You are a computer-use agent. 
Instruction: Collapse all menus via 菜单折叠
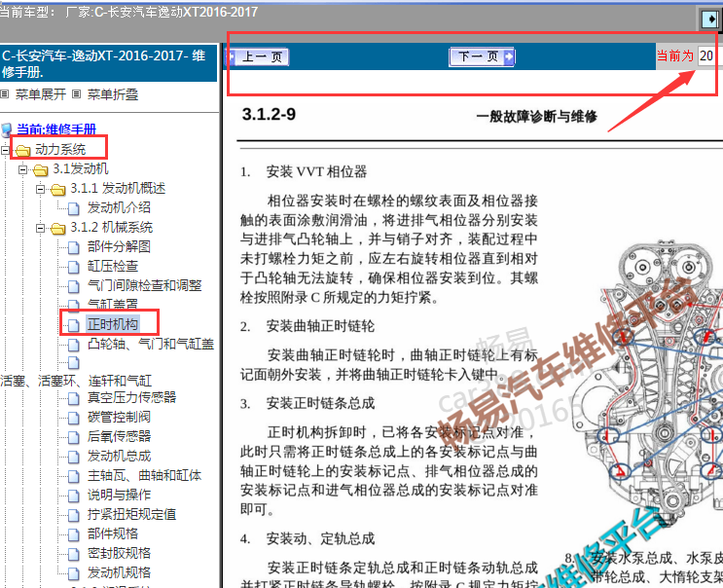[x=113, y=94]
